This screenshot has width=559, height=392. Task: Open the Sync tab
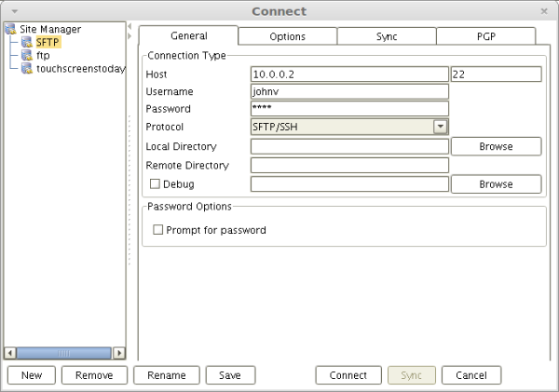click(386, 36)
